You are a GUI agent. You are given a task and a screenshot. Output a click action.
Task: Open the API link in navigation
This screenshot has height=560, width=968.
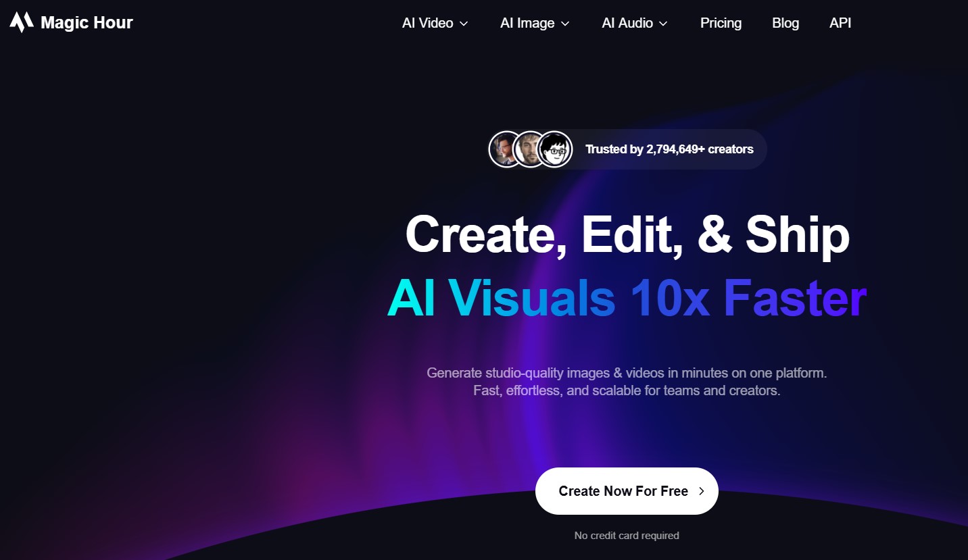(840, 23)
